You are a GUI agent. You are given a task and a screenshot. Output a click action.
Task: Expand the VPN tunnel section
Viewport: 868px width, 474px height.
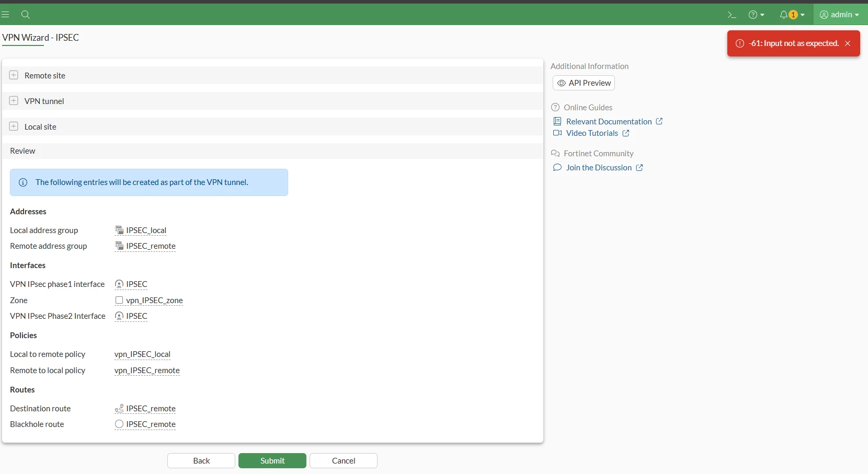pyautogui.click(x=14, y=101)
